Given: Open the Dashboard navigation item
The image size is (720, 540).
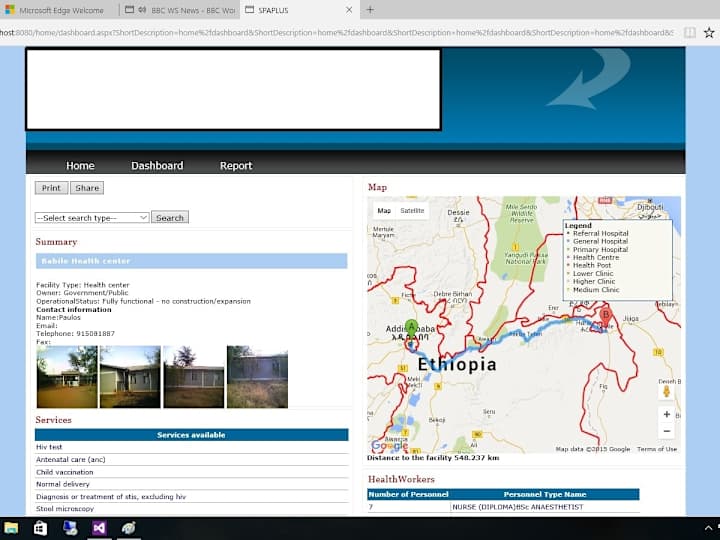Looking at the screenshot, I should click(157, 166).
